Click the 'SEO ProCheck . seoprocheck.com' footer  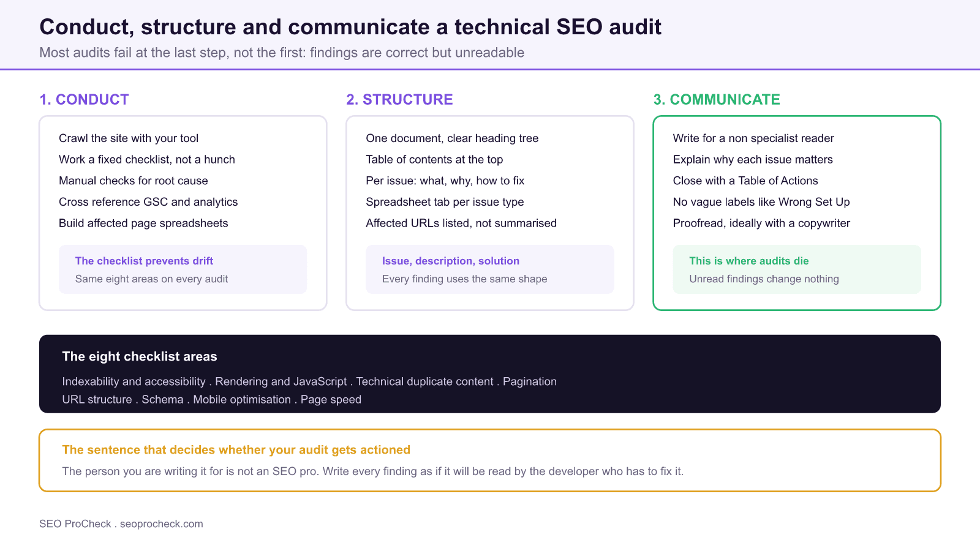tap(121, 524)
